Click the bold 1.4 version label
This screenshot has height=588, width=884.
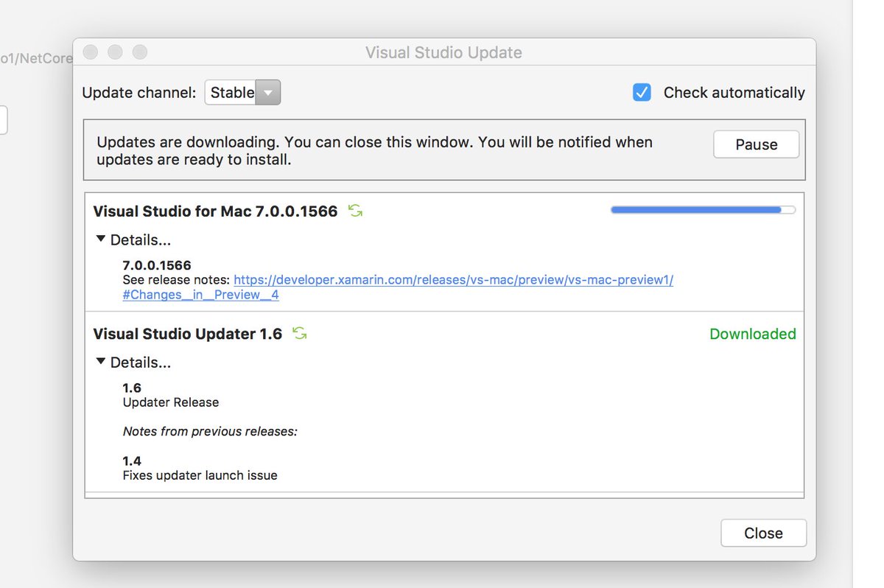point(132,461)
